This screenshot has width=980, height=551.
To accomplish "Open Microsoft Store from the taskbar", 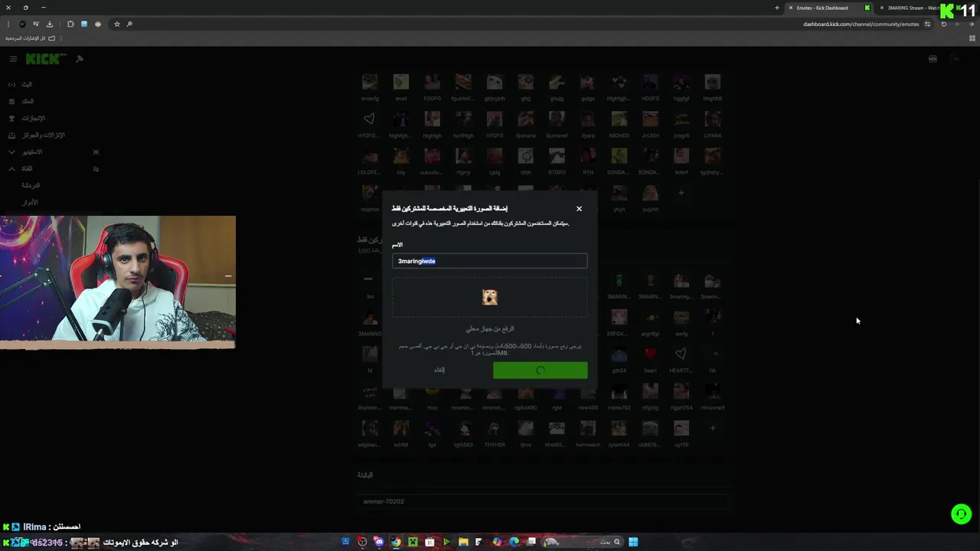I will [x=430, y=542].
